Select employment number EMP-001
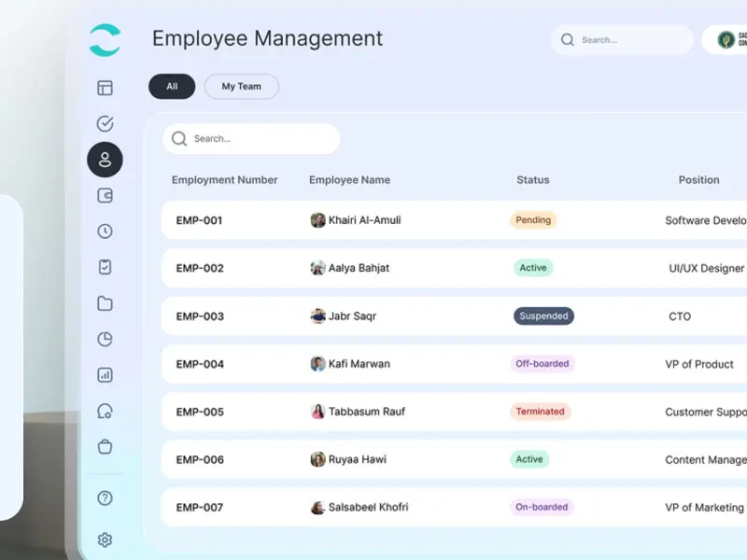Image resolution: width=747 pixels, height=560 pixels. [x=199, y=220]
